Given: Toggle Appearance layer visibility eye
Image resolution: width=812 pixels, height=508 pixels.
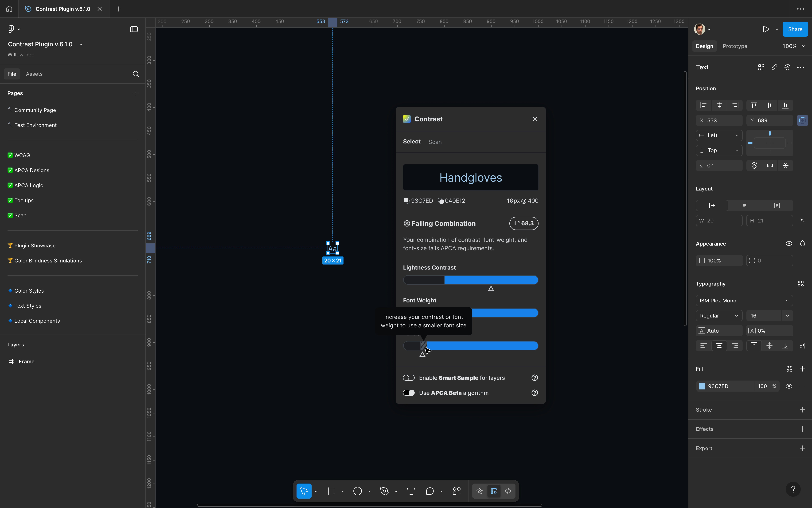Looking at the screenshot, I should point(789,244).
